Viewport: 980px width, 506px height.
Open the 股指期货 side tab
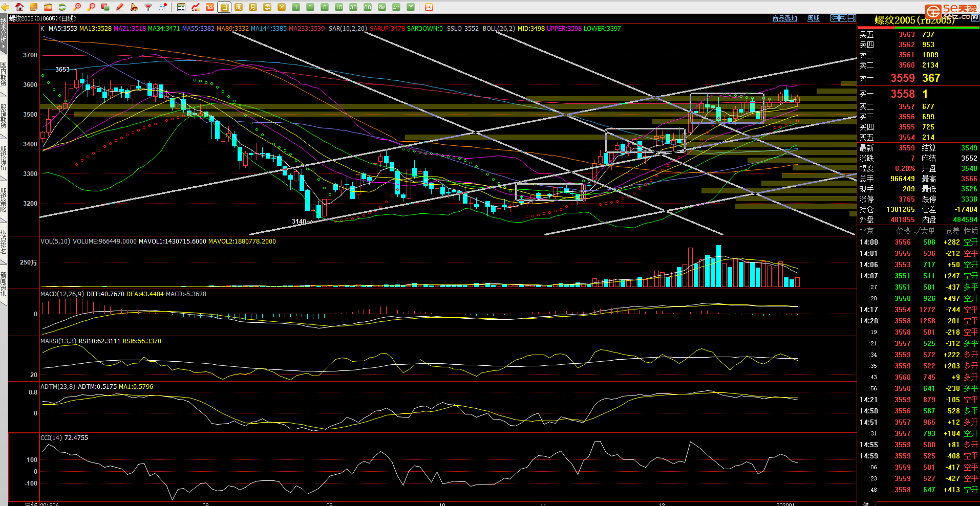coord(4,117)
